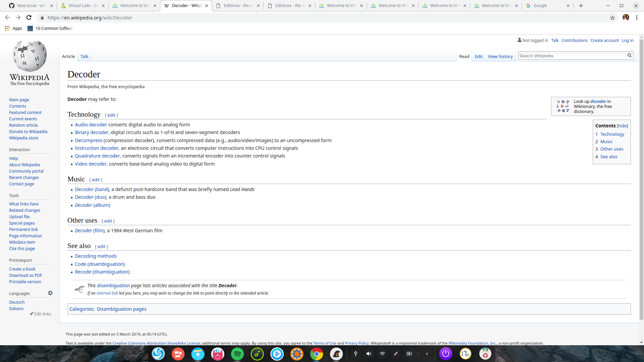Screen dimensions: 644x362
Task: Open the Chrome customization menu
Action: [x=637, y=18]
